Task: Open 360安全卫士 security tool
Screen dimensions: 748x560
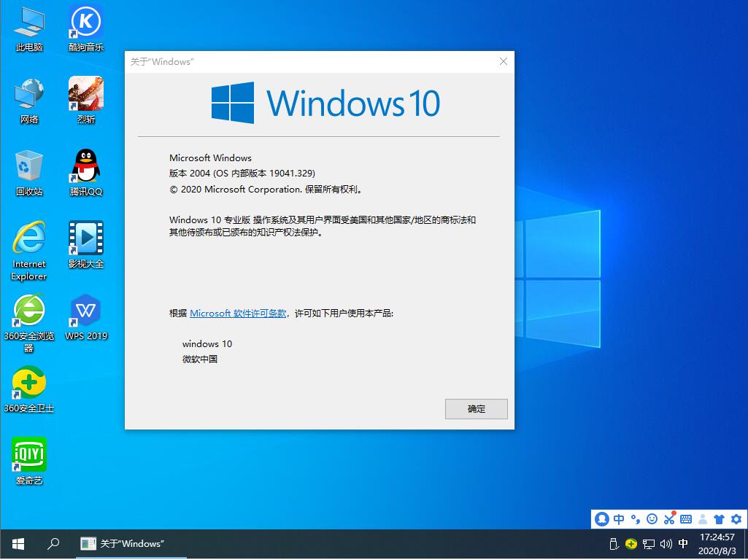Action: coord(29,382)
